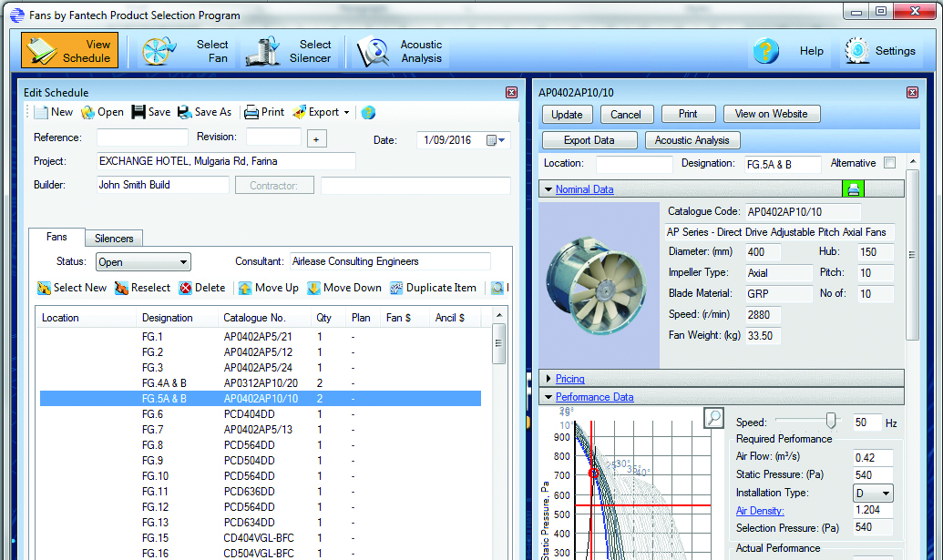The image size is (943, 560).
Task: Click the Project name field
Action: pyautogui.click(x=226, y=161)
